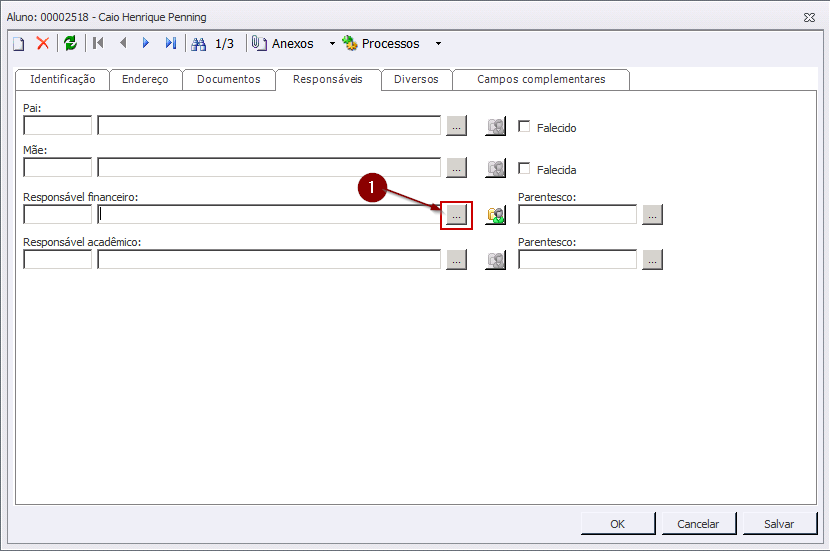Go to last record arrow

tap(171, 44)
